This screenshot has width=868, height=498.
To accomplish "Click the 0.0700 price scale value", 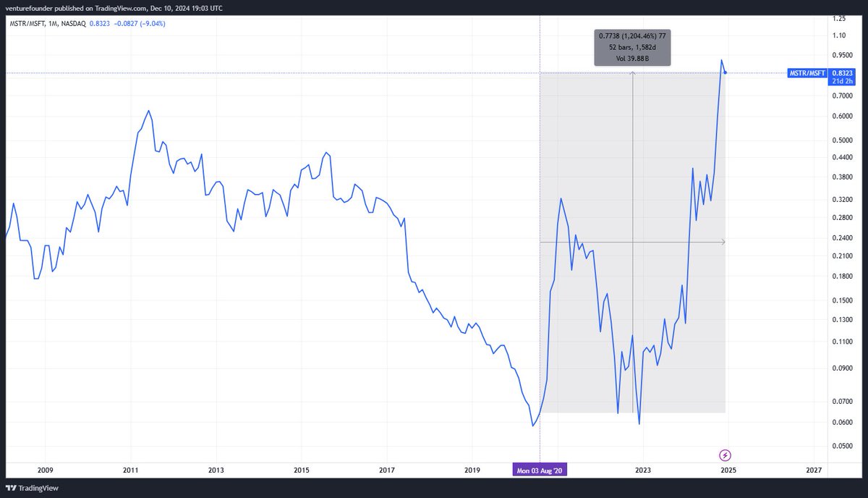I will [843, 402].
